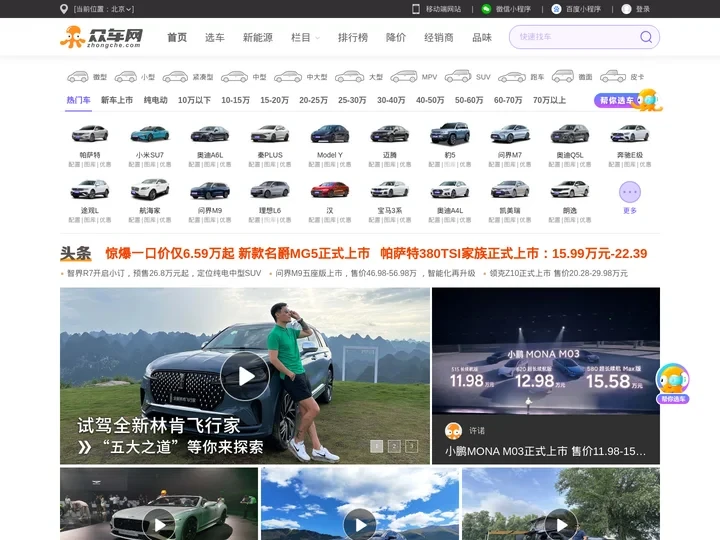The width and height of the screenshot is (720, 540).
Task: Click the 许诺 author avatar
Action: pyautogui.click(x=453, y=431)
